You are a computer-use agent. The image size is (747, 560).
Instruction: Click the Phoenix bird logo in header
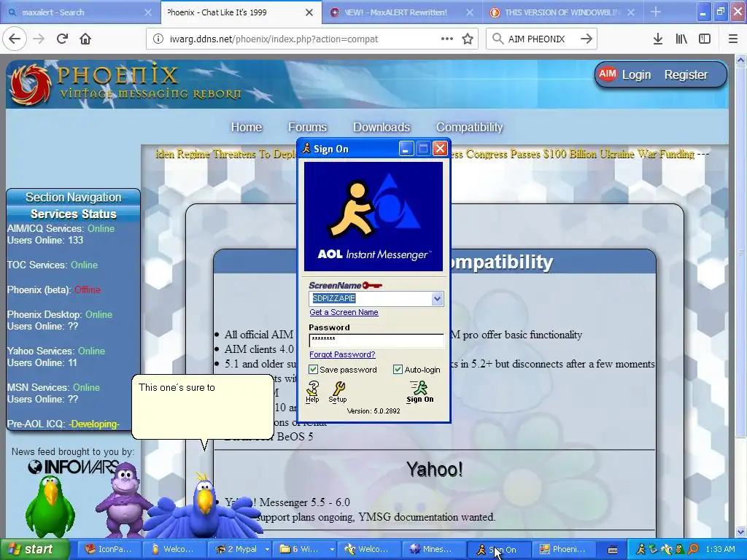(x=31, y=85)
